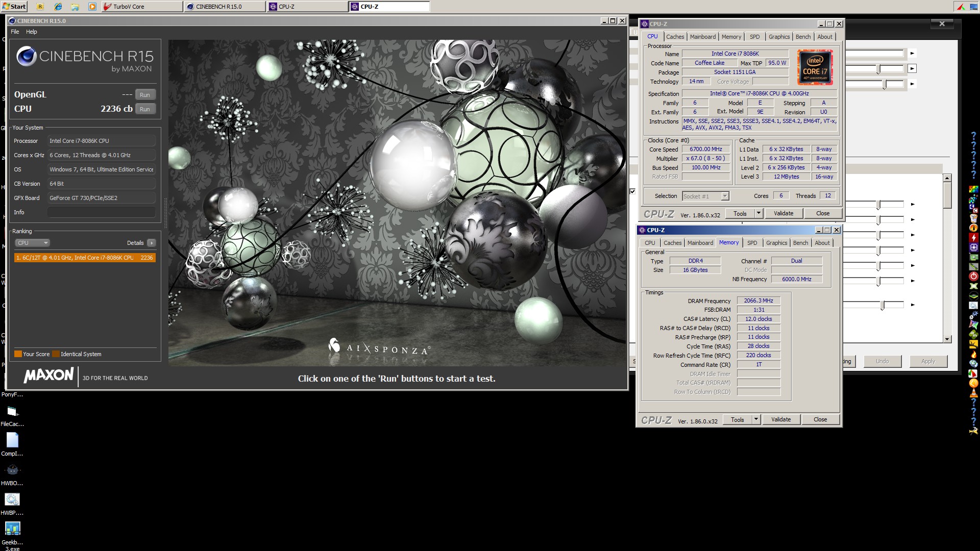
Task: Select the Compl... document desktop icon
Action: pyautogui.click(x=12, y=444)
